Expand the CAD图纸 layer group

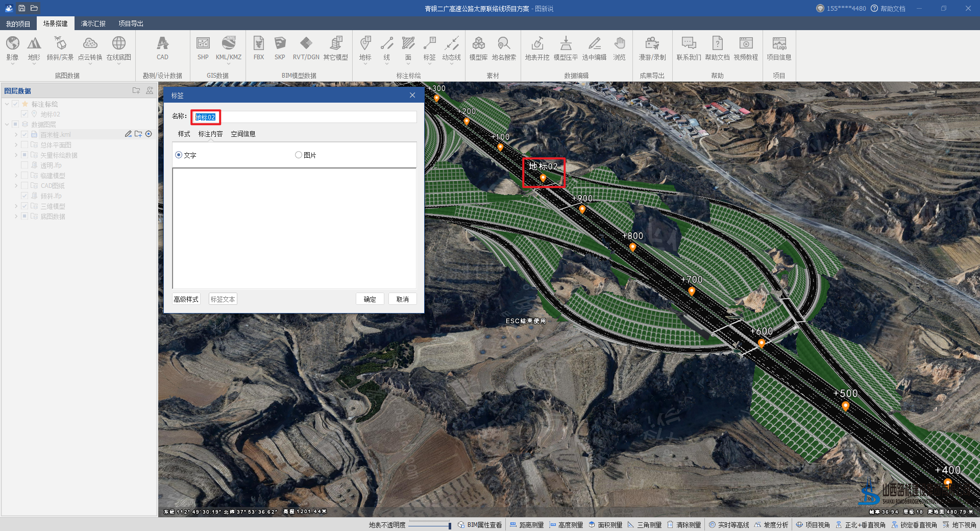16,186
